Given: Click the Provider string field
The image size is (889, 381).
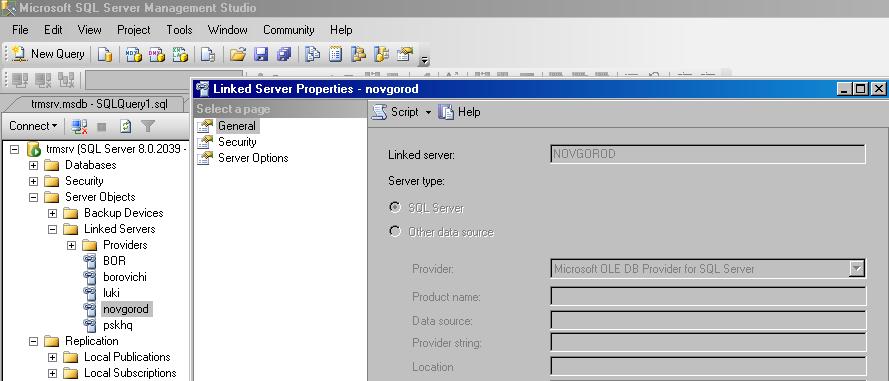Looking at the screenshot, I should click(708, 343).
